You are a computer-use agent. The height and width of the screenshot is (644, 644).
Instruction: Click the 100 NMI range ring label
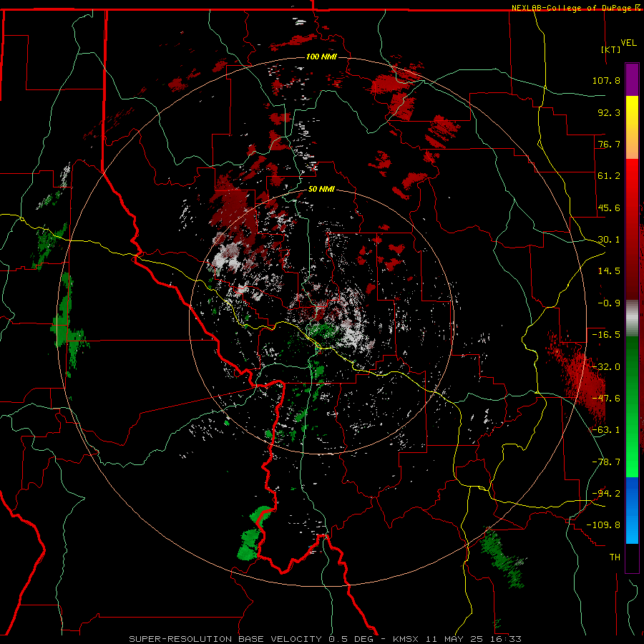pos(321,57)
